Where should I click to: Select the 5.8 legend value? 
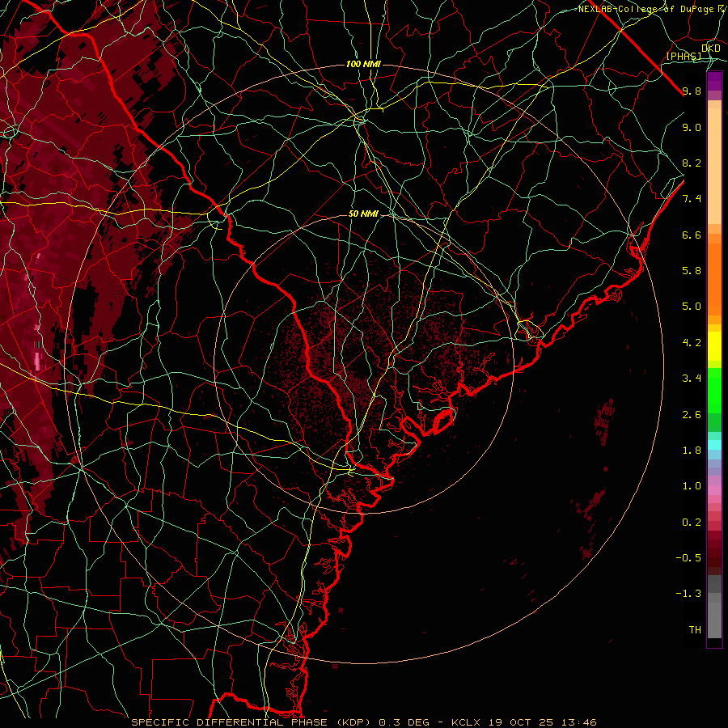[692, 271]
